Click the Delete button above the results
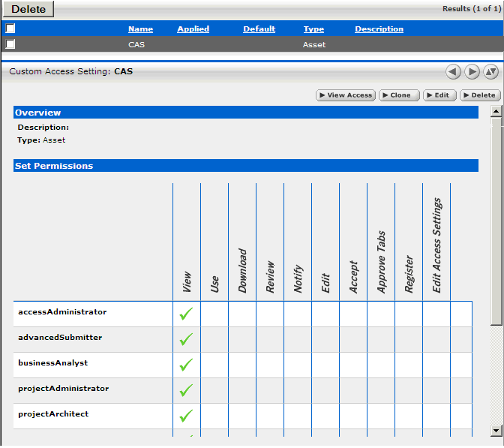The image size is (504, 448). pos(28,9)
